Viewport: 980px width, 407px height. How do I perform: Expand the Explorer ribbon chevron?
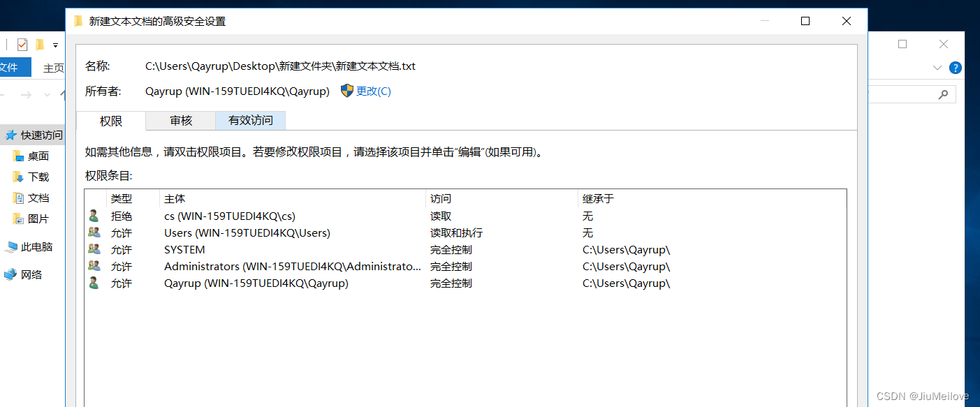937,68
